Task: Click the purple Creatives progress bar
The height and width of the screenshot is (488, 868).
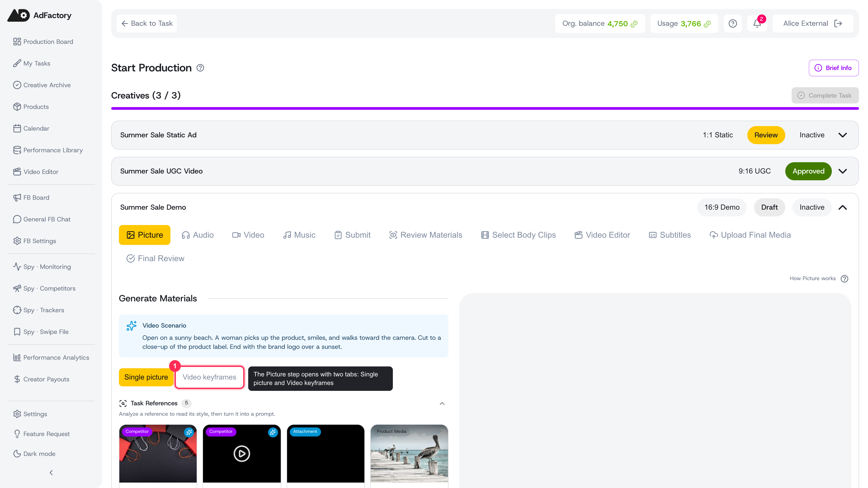Action: coord(485,108)
